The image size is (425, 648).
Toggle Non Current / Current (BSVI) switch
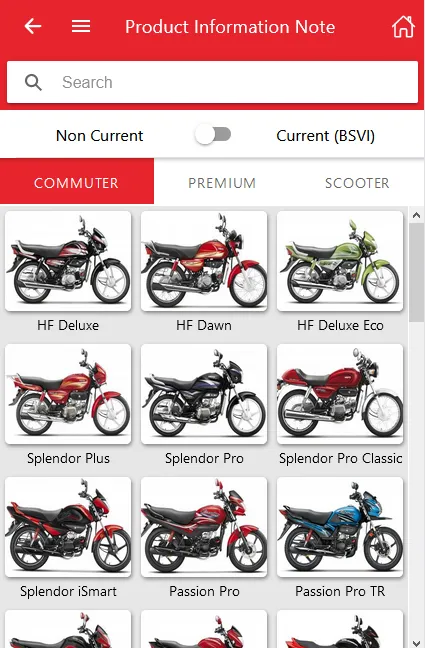pyautogui.click(x=213, y=135)
